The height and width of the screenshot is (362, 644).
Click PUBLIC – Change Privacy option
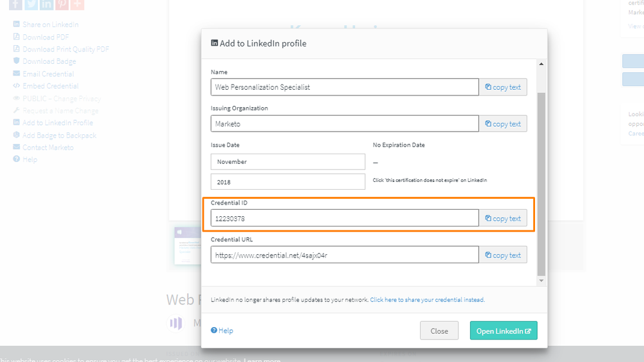click(61, 99)
